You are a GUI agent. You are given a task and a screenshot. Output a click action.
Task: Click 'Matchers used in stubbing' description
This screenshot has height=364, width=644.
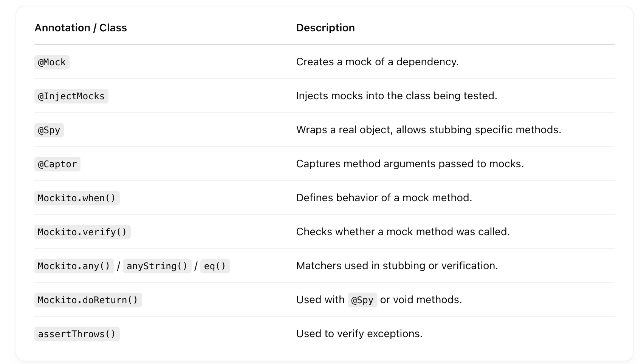click(397, 266)
